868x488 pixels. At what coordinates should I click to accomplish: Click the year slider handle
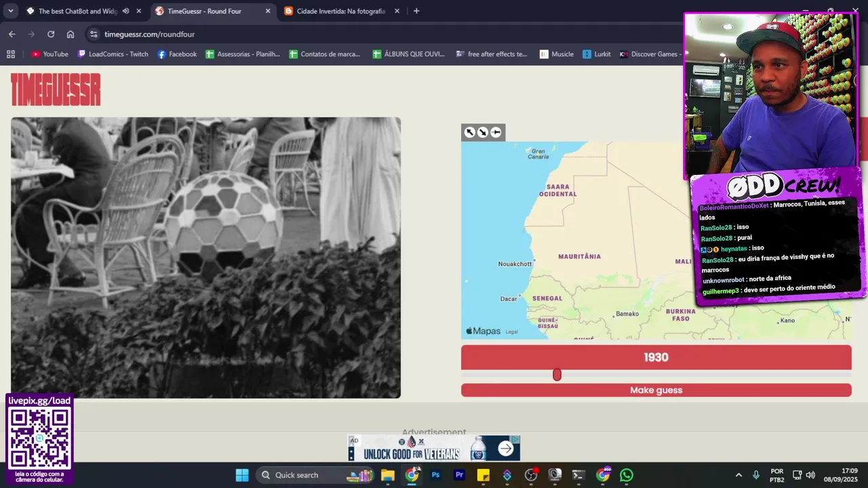point(557,375)
